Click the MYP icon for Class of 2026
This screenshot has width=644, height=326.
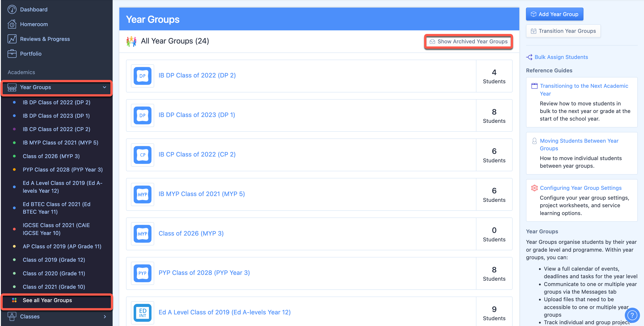(143, 234)
